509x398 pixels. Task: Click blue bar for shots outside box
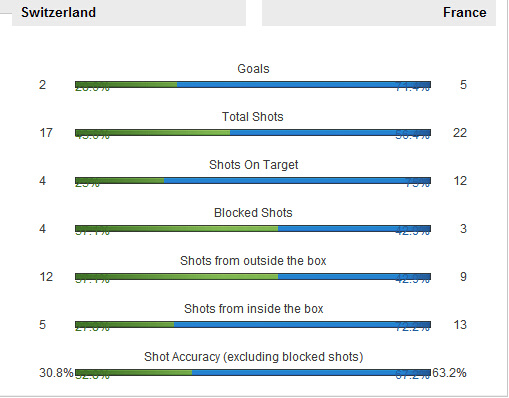354,277
